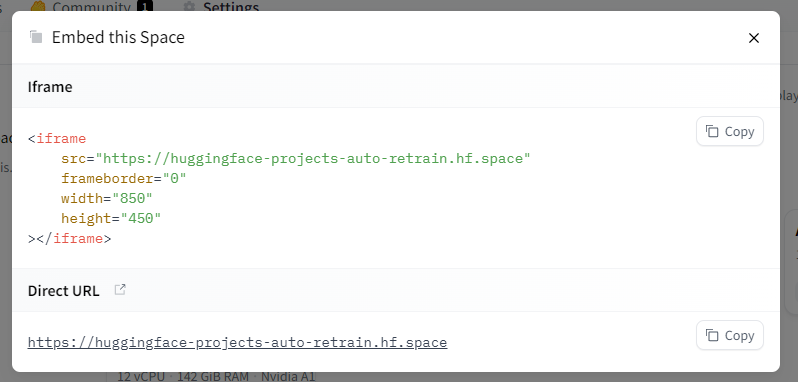
Task: Open the Community tab behind the dialog
Action: coord(92,7)
